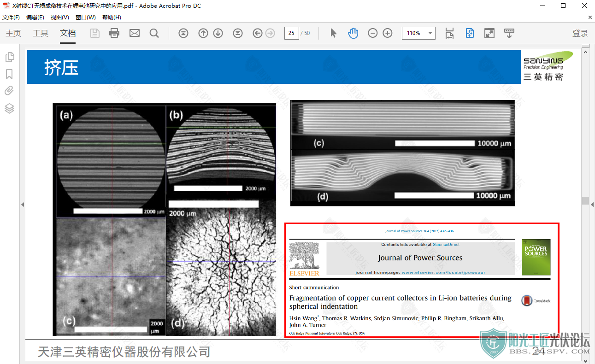
Task: Click the page number field showing 25
Action: coord(291,33)
